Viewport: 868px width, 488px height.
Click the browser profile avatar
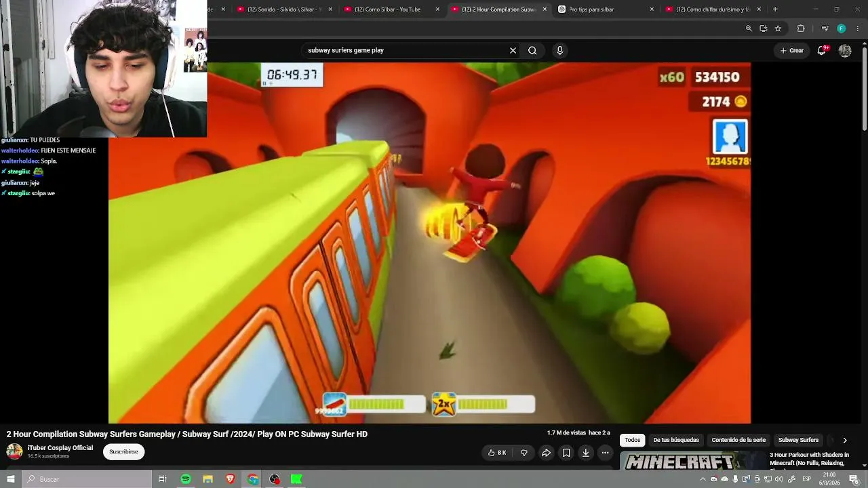[842, 28]
